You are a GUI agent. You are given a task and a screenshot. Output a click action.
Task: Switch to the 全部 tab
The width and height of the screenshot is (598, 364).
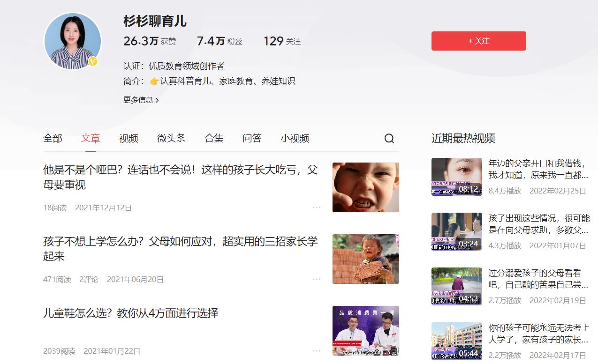point(52,138)
